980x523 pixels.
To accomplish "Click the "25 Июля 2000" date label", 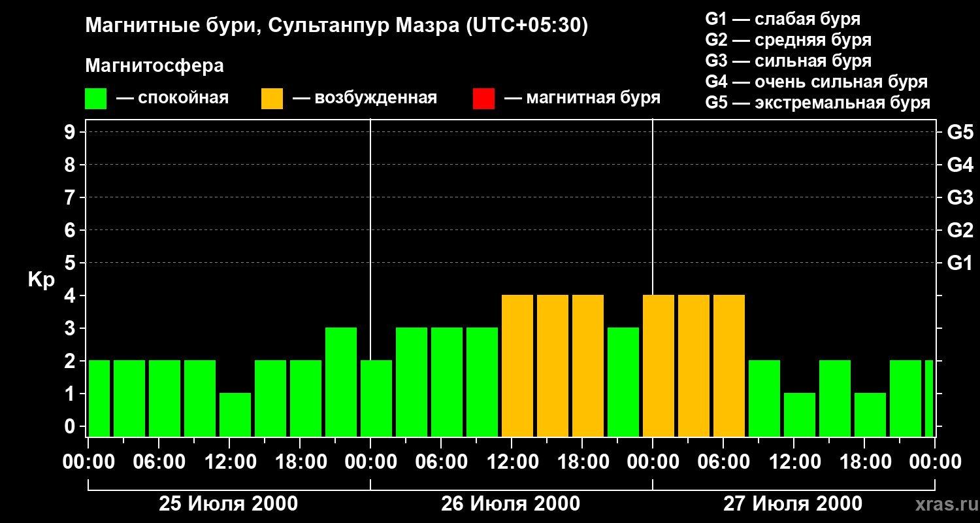I will [229, 504].
